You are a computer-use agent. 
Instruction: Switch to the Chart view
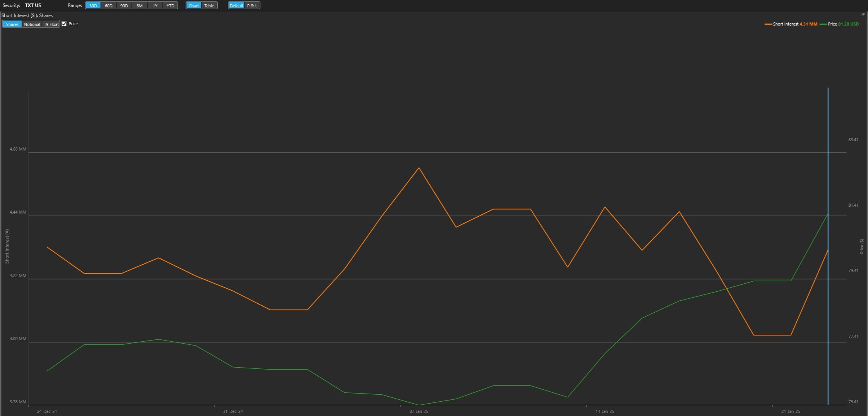(x=194, y=5)
